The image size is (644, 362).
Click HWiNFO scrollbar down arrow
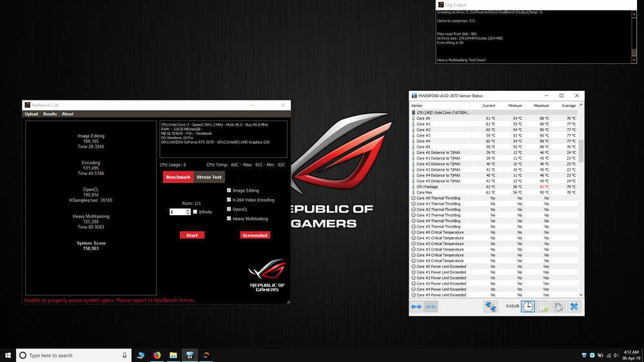click(581, 295)
